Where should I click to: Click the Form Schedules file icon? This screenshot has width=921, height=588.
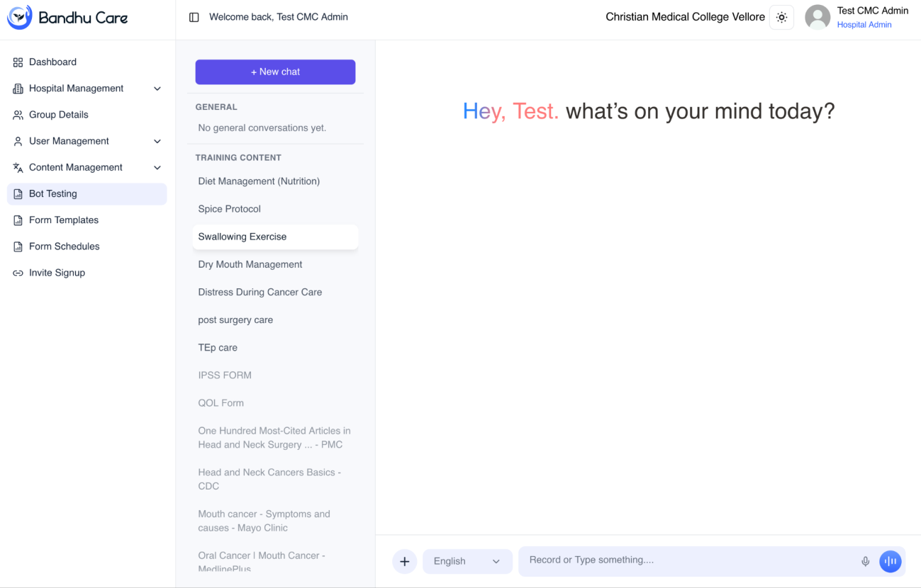click(x=18, y=247)
